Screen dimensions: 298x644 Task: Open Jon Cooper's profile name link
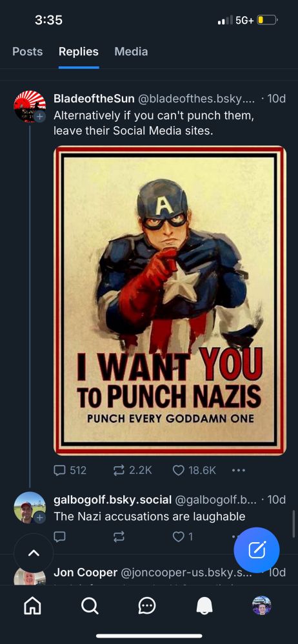tap(86, 572)
